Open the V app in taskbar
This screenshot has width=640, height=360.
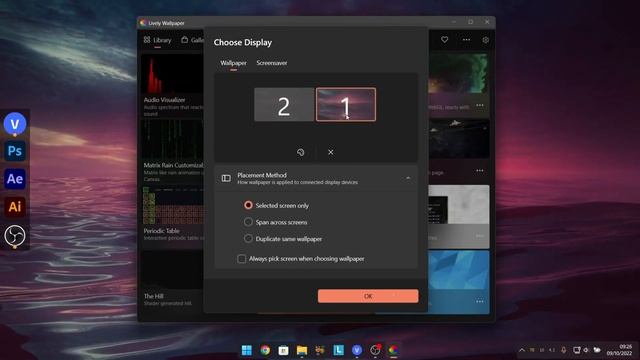357,350
